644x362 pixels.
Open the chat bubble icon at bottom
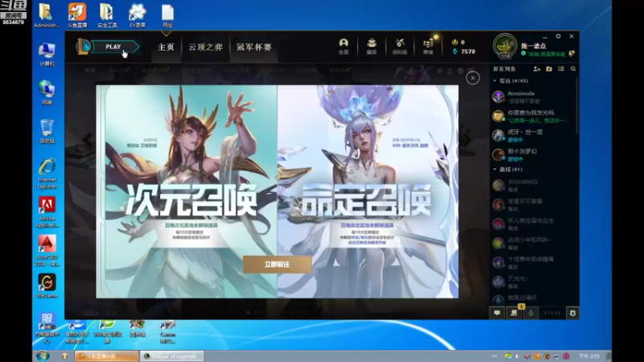click(x=497, y=313)
